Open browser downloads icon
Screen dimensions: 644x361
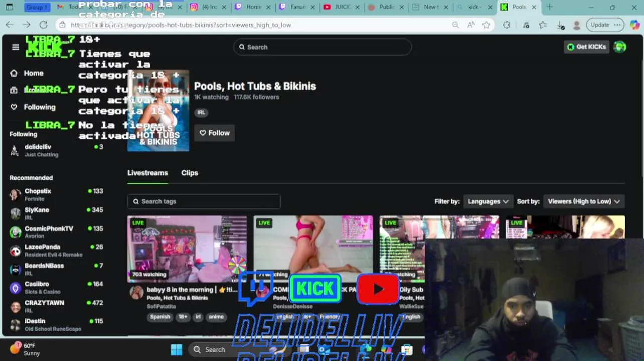pos(561,25)
